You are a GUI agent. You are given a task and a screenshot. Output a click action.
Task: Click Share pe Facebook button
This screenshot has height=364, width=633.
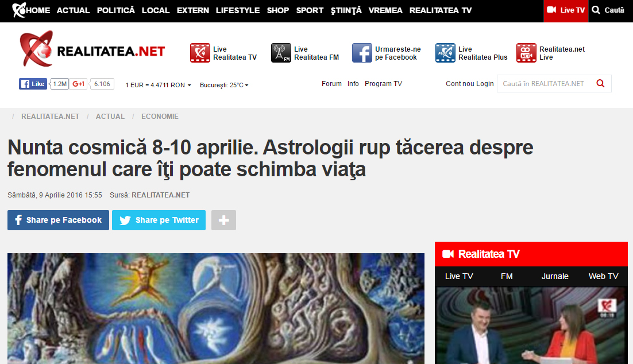58,220
